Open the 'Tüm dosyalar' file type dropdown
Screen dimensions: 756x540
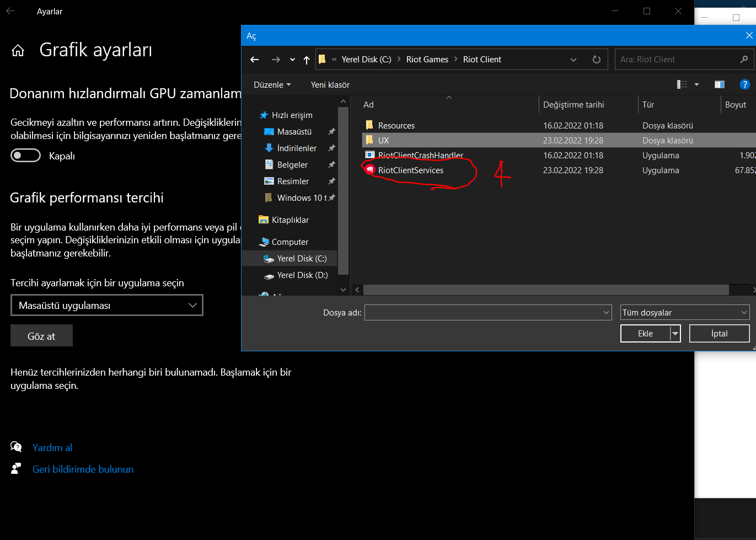(x=685, y=313)
